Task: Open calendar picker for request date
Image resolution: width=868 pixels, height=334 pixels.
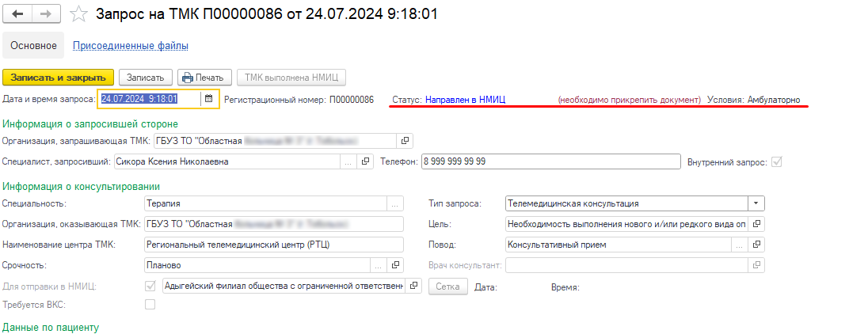Action: [x=208, y=99]
